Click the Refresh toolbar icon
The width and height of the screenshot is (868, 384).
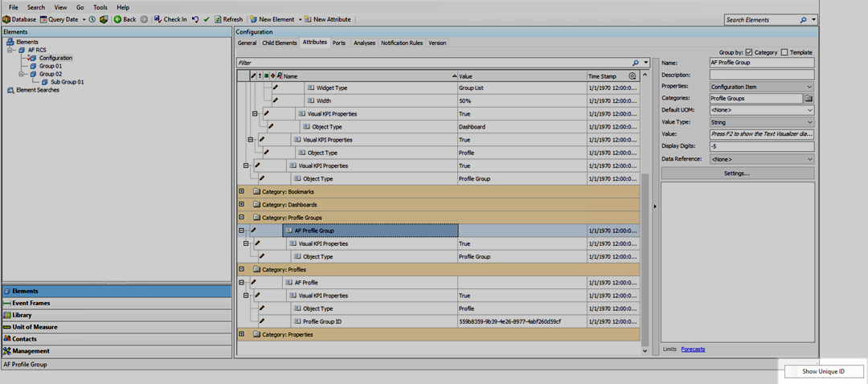(x=217, y=19)
